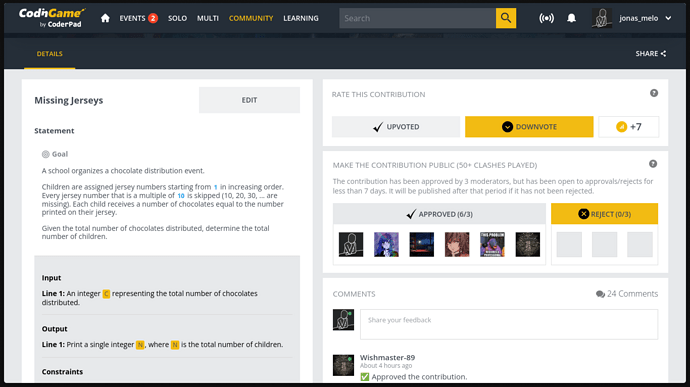The height and width of the screenshot is (387, 690).
Task: Open first approver avatar in Approved list
Action: [351, 244]
